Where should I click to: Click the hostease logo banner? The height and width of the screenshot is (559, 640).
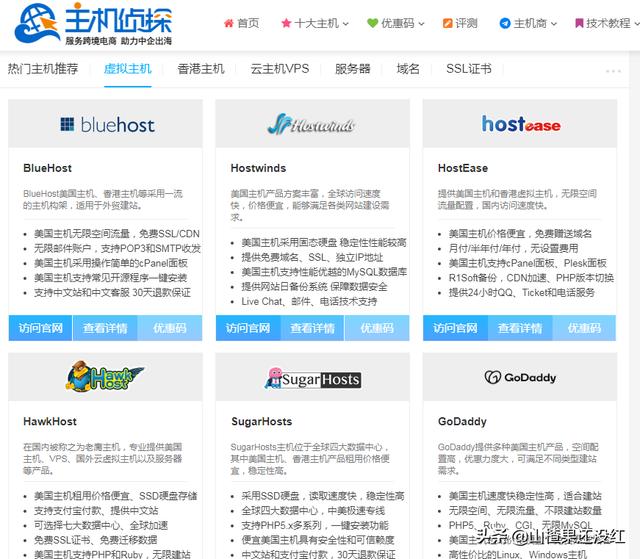(520, 124)
